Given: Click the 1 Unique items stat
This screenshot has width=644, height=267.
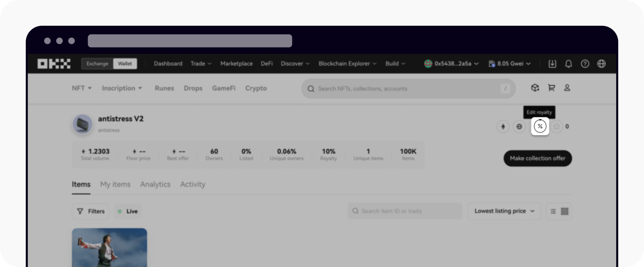Looking at the screenshot, I should click(x=368, y=154).
